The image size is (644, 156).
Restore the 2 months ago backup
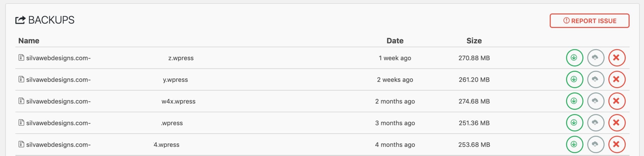tap(596, 101)
